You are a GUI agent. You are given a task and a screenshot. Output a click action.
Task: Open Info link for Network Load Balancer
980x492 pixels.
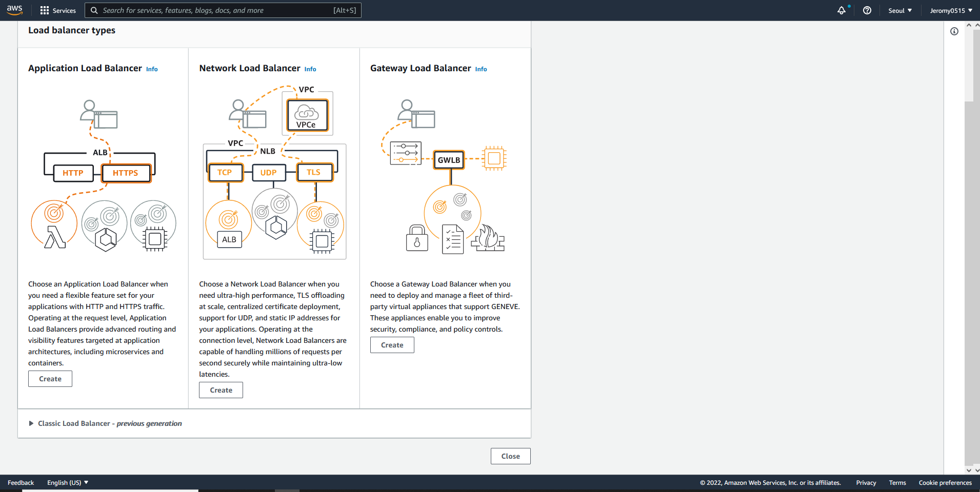click(310, 69)
